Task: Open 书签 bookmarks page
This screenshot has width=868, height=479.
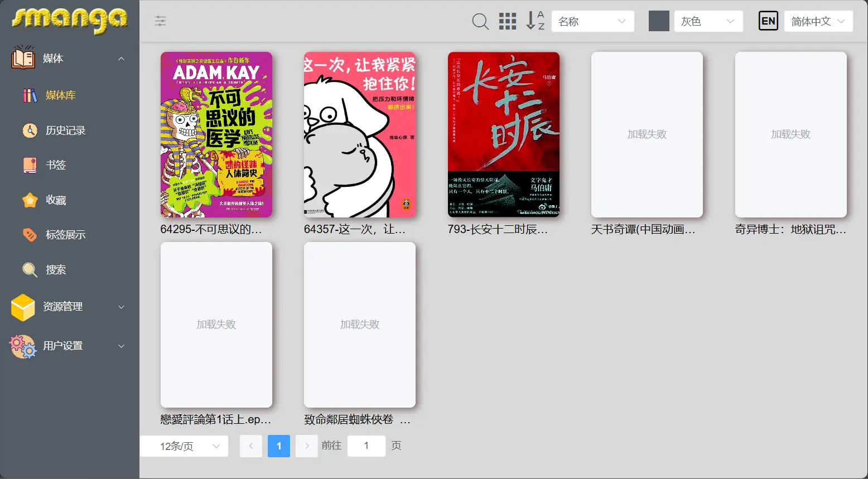Action: (56, 165)
